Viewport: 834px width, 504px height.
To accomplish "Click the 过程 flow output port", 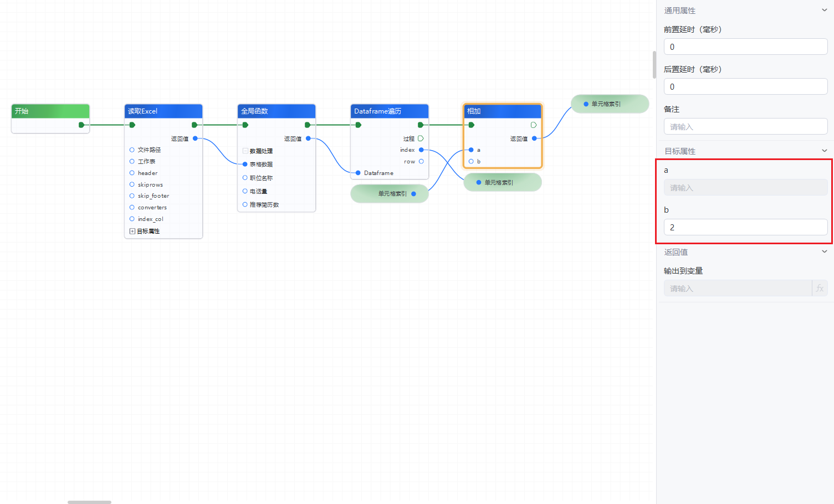I will tap(421, 138).
